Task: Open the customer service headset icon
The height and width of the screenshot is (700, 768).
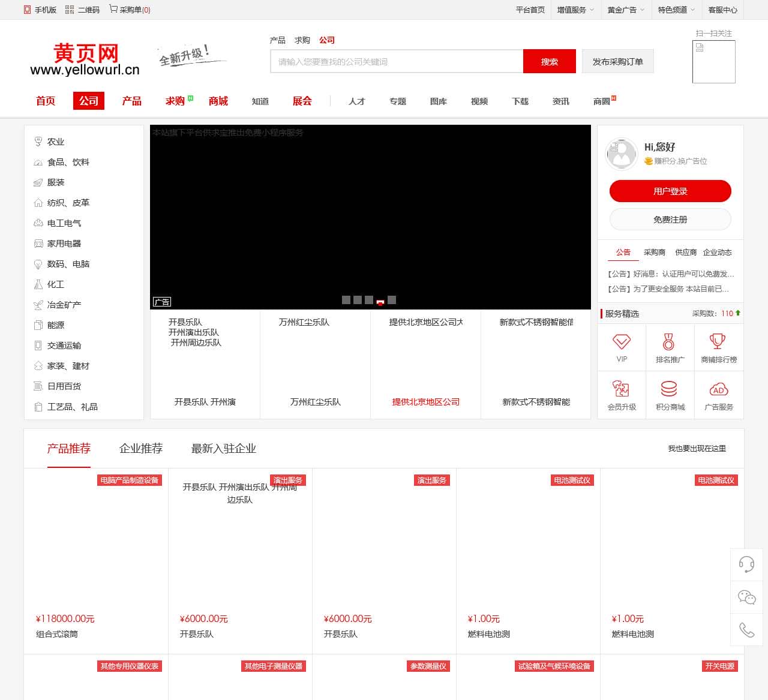Action: point(746,564)
